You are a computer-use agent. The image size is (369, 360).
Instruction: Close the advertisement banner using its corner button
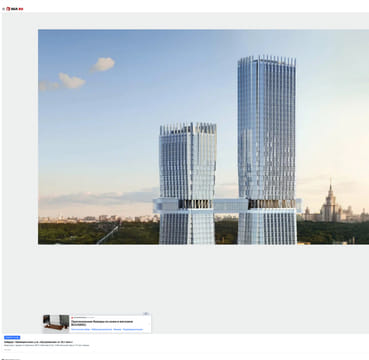[146, 314]
